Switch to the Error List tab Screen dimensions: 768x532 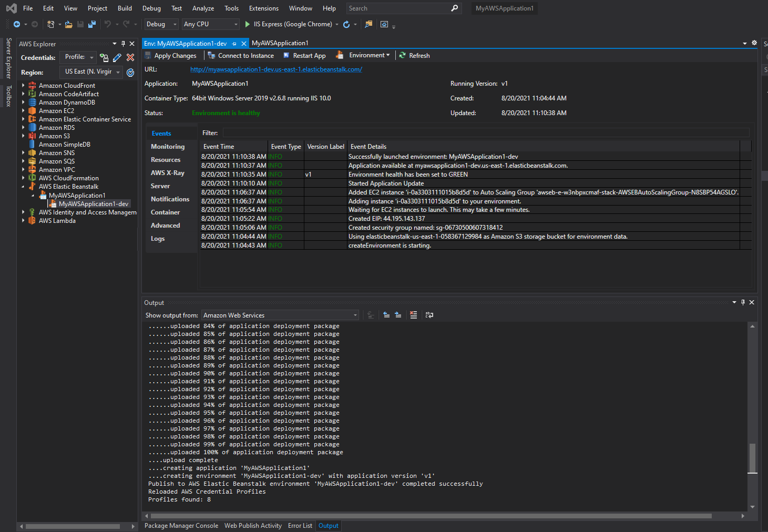click(x=300, y=526)
